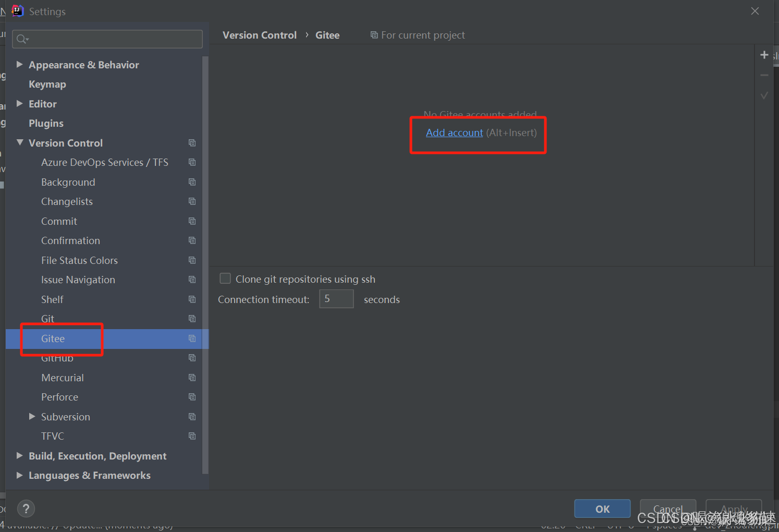This screenshot has height=532, width=779.
Task: Click project-level icon on TFVC row
Action: [192, 436]
